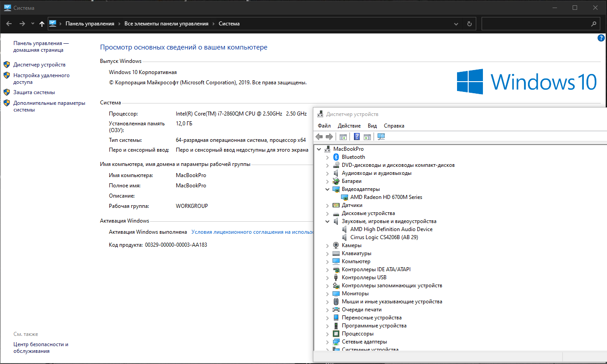The width and height of the screenshot is (607, 364).
Task: Click the Forward arrow in Device Manager toolbar
Action: click(329, 136)
